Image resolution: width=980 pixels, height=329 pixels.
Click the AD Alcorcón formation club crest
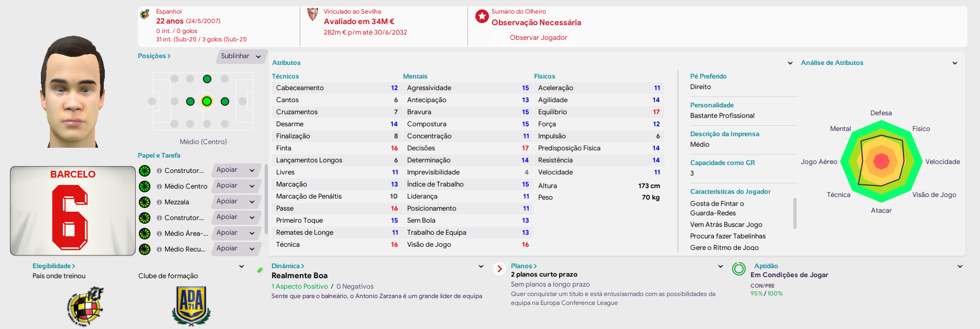click(x=191, y=306)
